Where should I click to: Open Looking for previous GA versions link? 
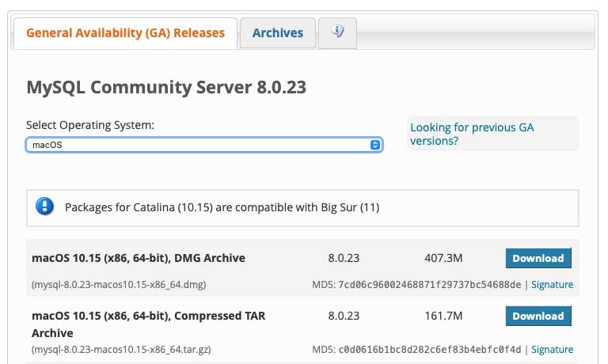472,134
